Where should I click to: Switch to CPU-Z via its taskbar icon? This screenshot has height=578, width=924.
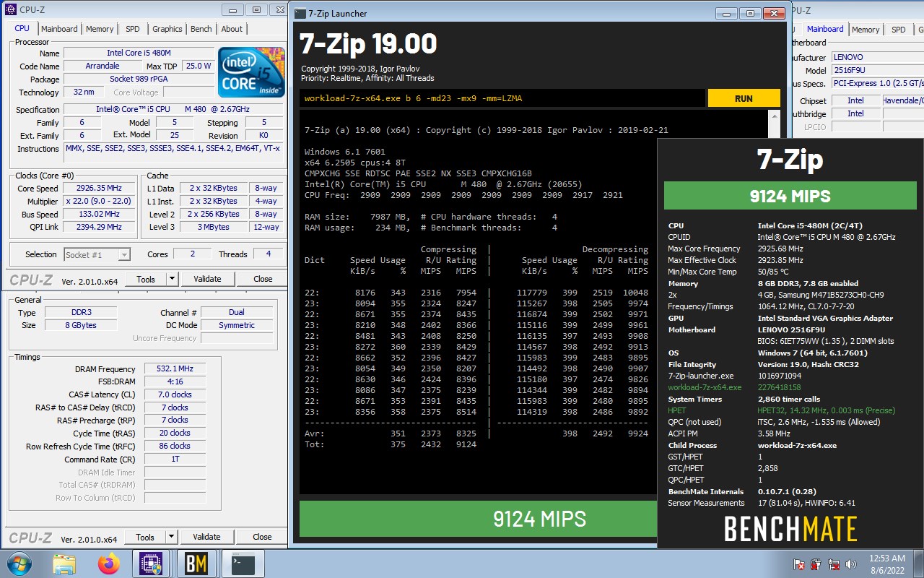pyautogui.click(x=152, y=564)
